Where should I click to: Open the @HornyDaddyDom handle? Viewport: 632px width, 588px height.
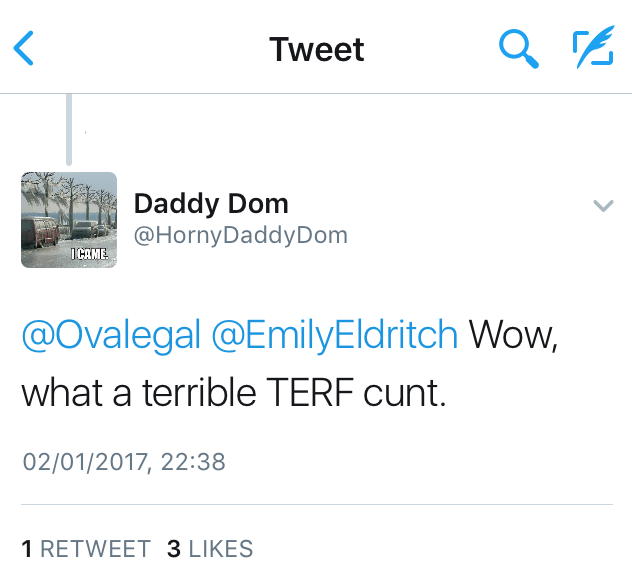(241, 236)
